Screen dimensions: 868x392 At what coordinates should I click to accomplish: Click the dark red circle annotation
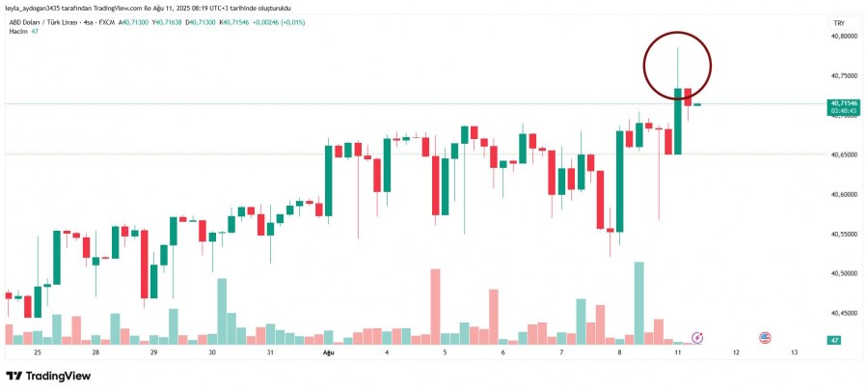pyautogui.click(x=677, y=66)
